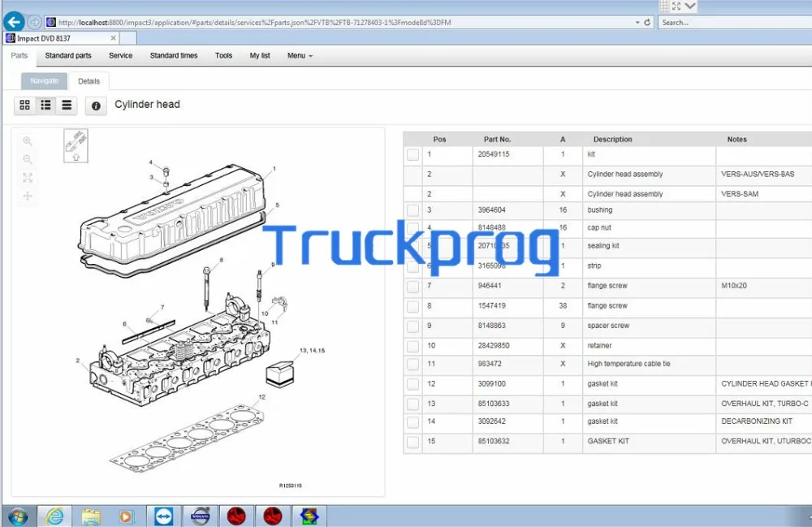Image resolution: width=812 pixels, height=527 pixels.
Task: Switch to the Details tab
Action: click(x=89, y=80)
